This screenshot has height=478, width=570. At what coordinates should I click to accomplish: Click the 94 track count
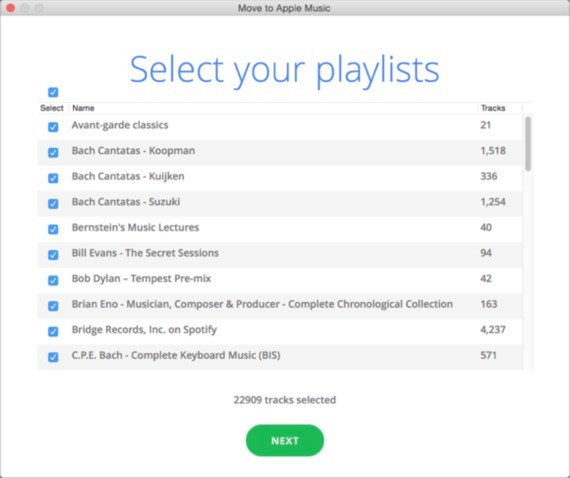tap(486, 253)
